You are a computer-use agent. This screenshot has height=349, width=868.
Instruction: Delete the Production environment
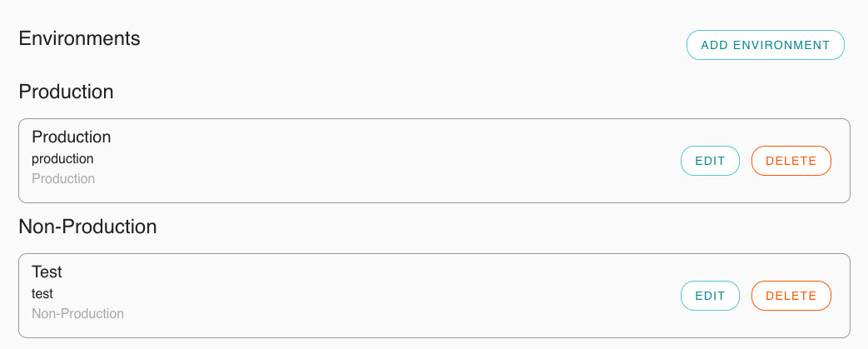coord(791,161)
